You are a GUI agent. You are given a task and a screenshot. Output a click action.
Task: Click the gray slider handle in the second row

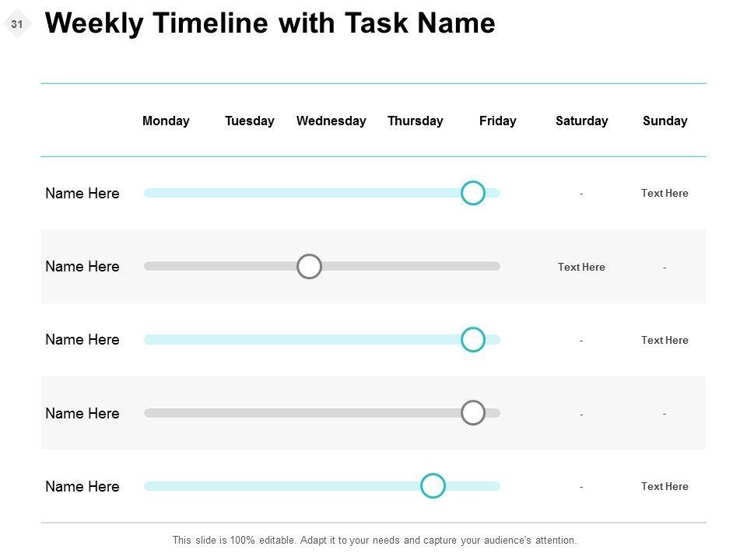point(310,266)
